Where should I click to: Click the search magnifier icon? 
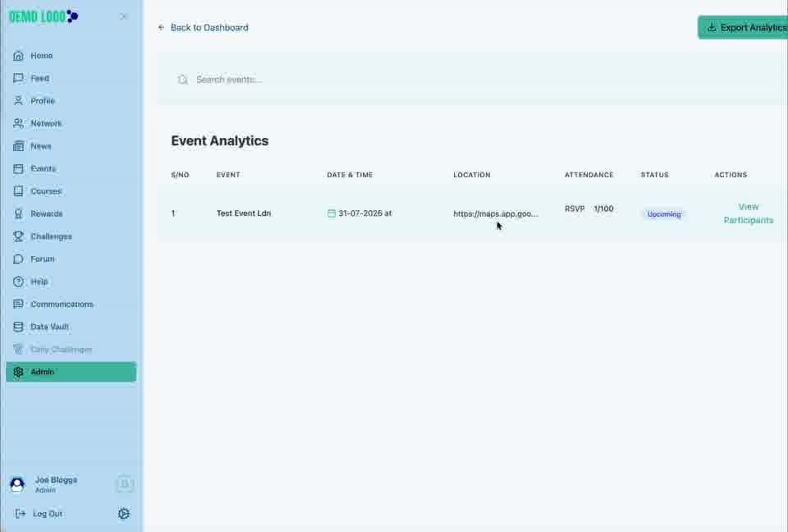183,80
